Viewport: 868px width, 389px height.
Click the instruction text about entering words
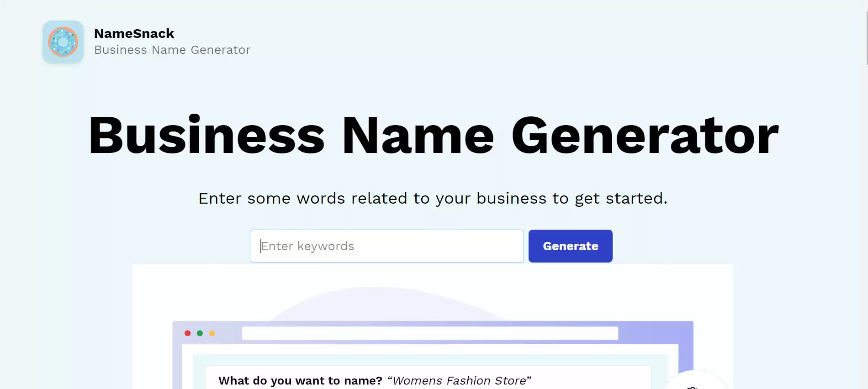click(433, 198)
